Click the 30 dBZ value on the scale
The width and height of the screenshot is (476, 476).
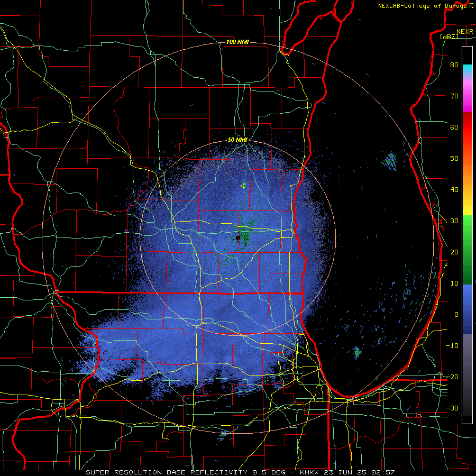coord(454,221)
